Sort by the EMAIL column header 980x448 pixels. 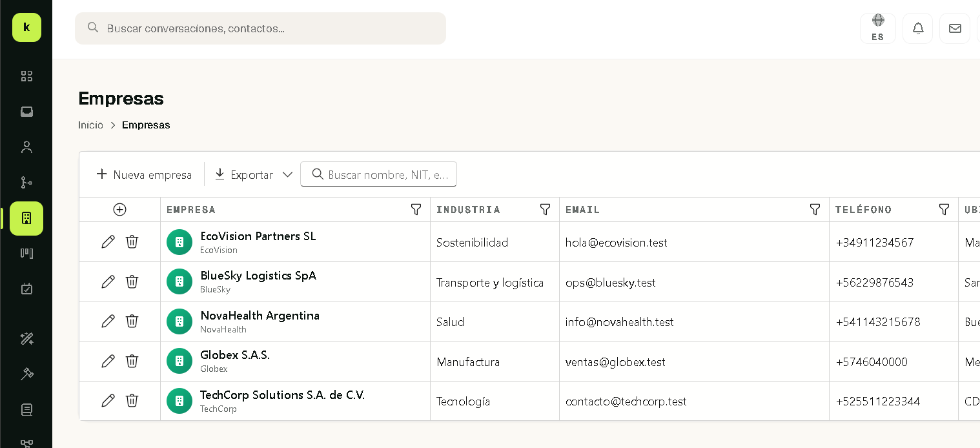point(582,209)
